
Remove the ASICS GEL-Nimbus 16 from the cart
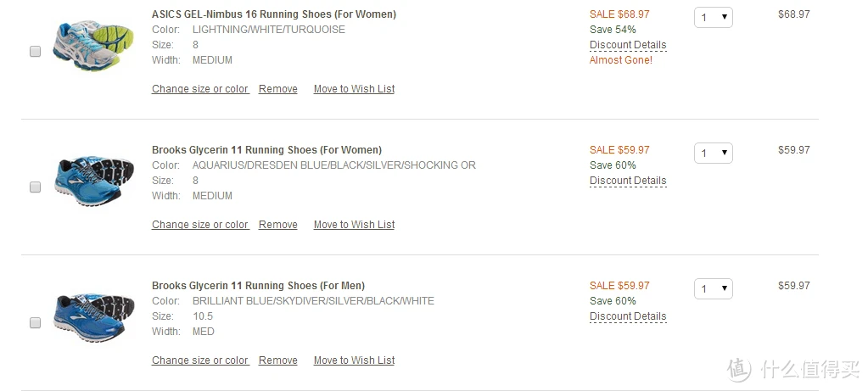point(278,89)
